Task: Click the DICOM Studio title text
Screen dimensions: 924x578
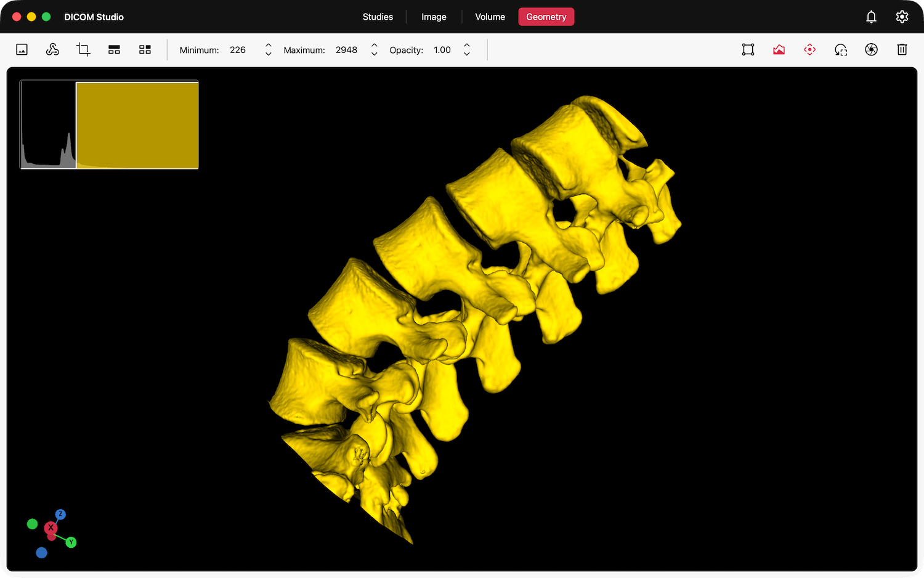Action: pyautogui.click(x=94, y=17)
